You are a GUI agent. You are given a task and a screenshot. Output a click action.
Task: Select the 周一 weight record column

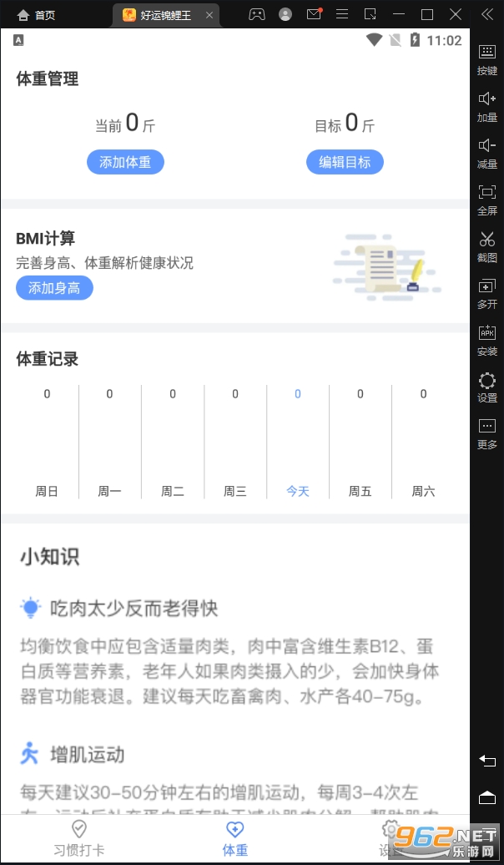coord(110,442)
